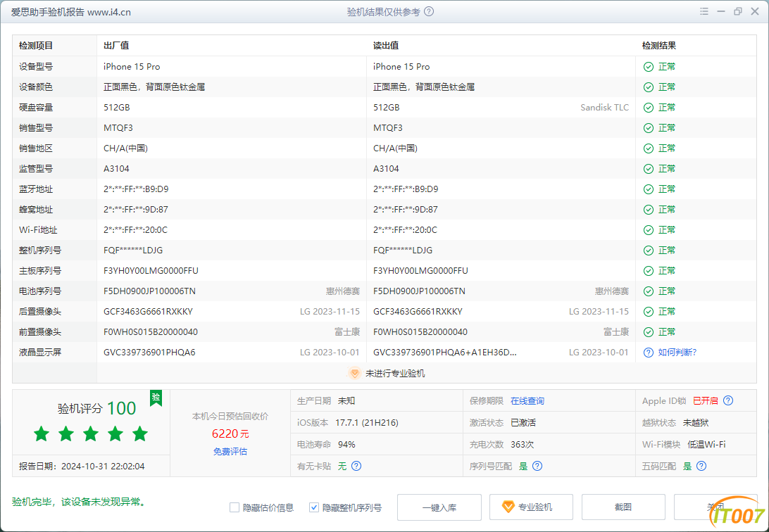Open the 如何判断? link
Viewport: 769px width, 532px height.
pos(677,353)
